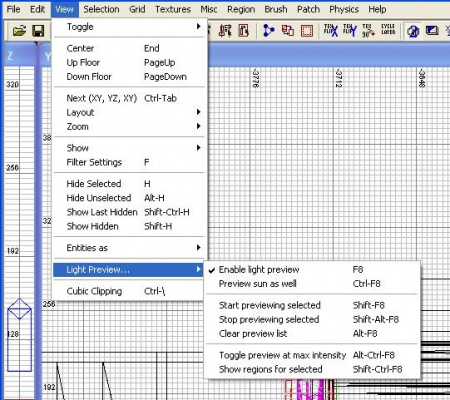Choose Show Last Hidden menu item

(129, 212)
